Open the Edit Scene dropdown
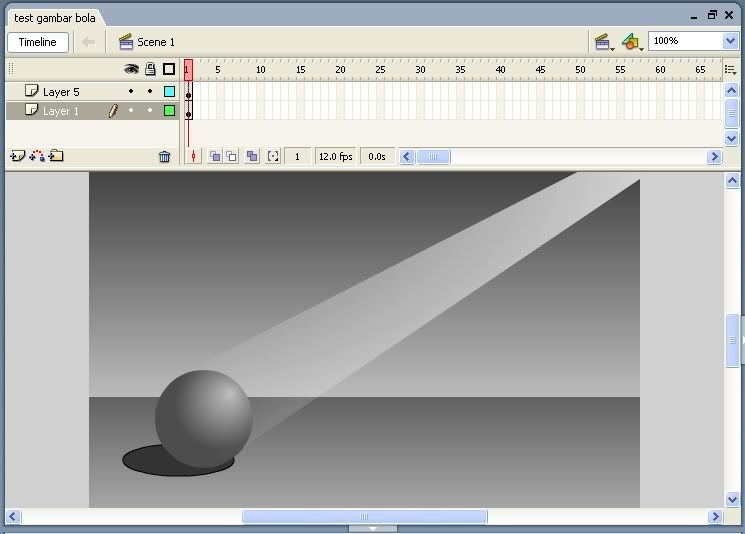Screen dimensions: 745x534 click(x=604, y=42)
